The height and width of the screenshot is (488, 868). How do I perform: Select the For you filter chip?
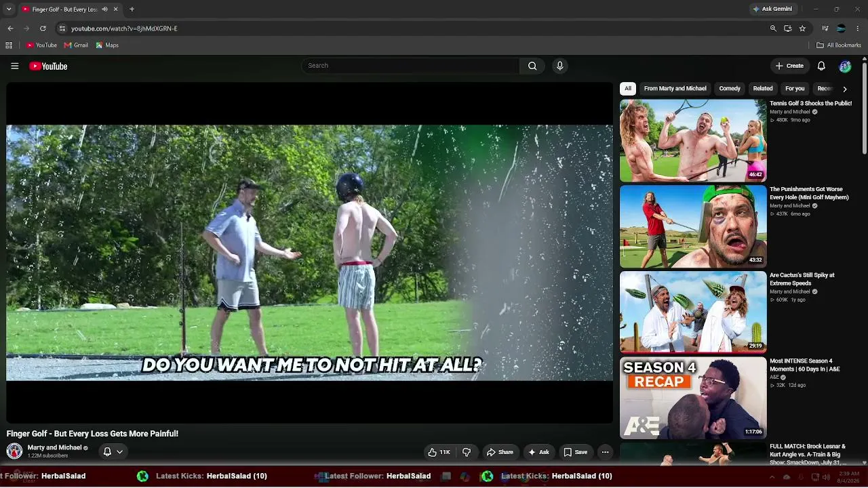[795, 89]
